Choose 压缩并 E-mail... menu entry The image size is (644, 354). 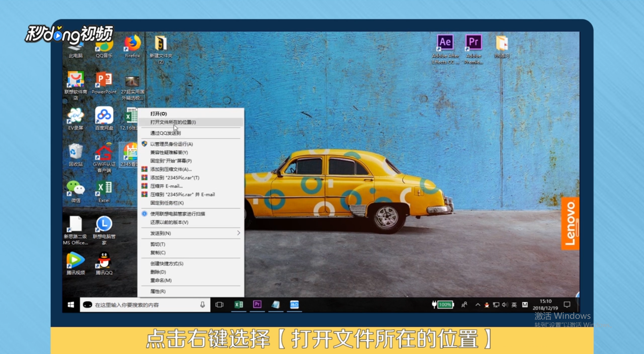pos(191,186)
